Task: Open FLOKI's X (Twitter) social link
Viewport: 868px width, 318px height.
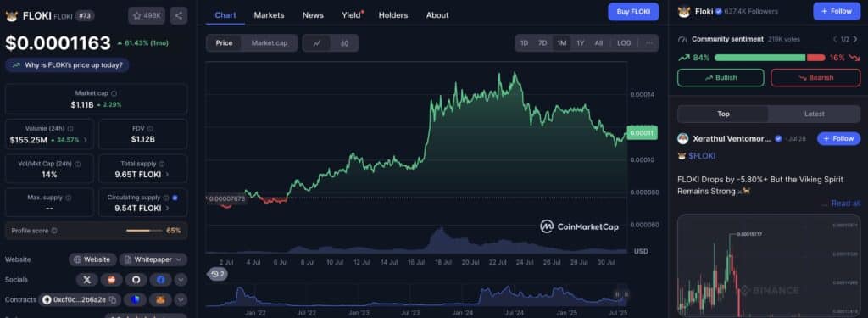Action: click(x=86, y=280)
